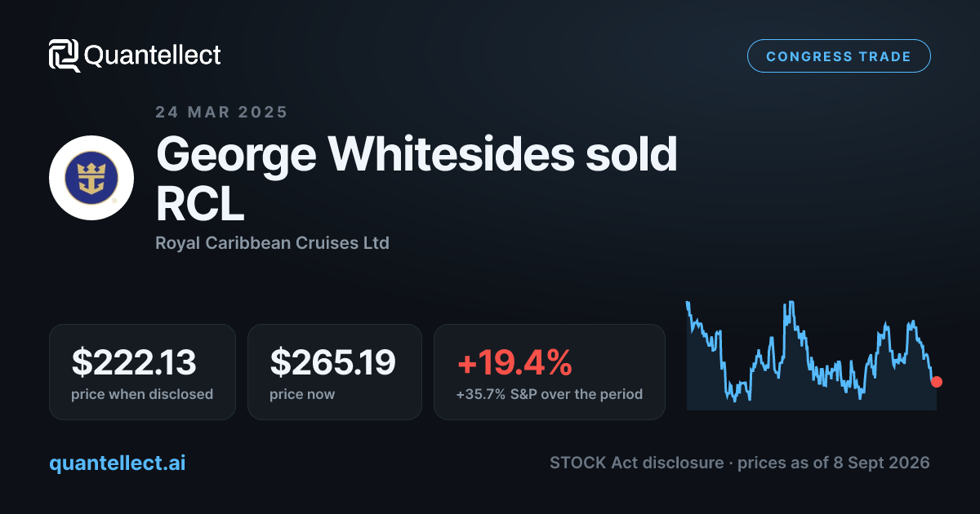Select the $265.19 price now card

(335, 372)
